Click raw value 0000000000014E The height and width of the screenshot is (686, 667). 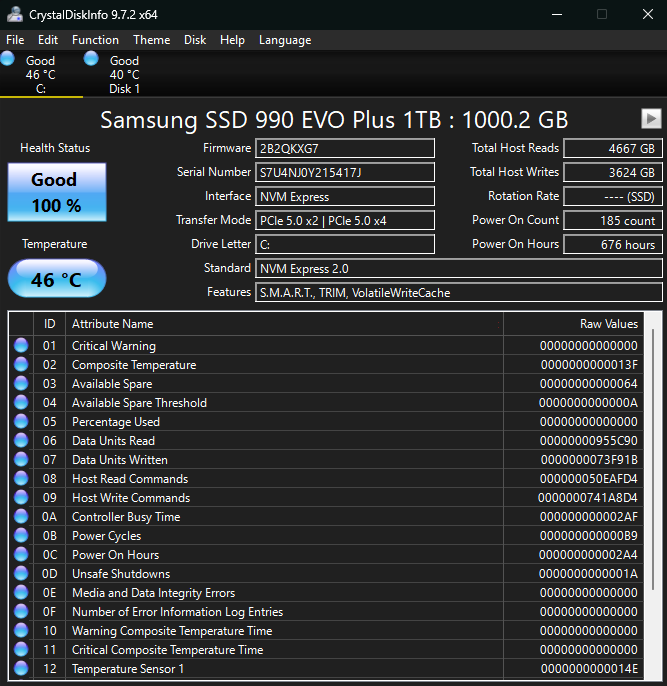[x=589, y=669]
